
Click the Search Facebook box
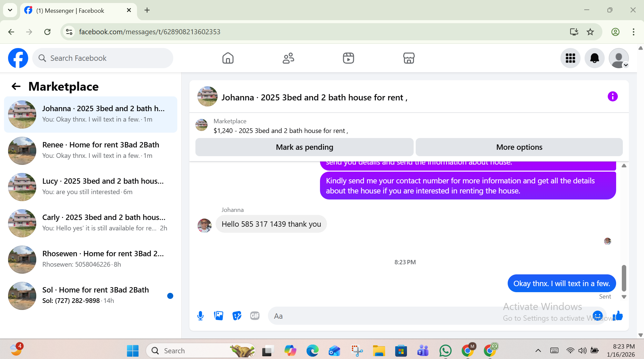(x=103, y=58)
